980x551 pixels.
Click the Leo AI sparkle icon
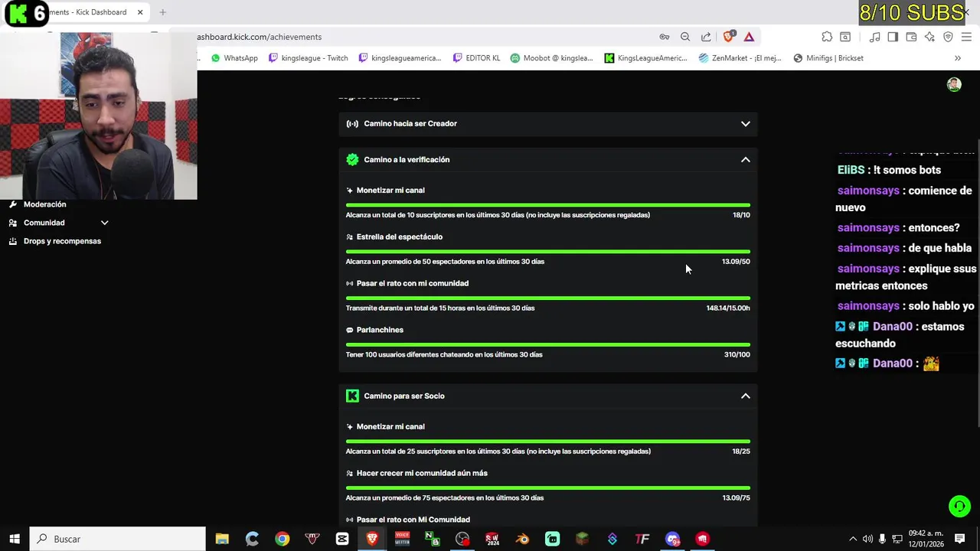[929, 37]
